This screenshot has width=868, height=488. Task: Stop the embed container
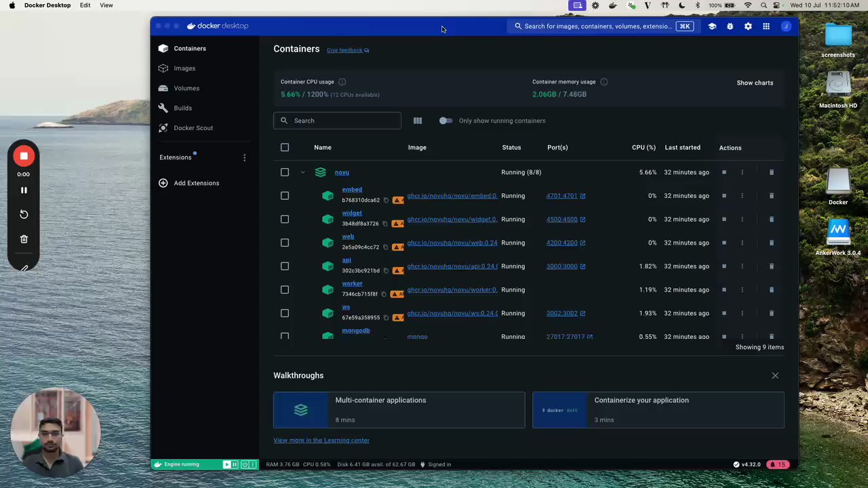[724, 196]
